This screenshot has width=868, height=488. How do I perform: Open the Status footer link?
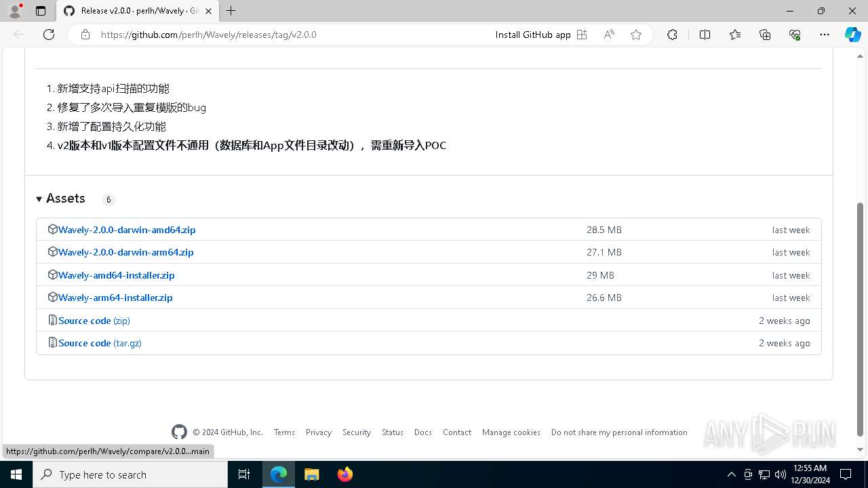[x=393, y=432]
